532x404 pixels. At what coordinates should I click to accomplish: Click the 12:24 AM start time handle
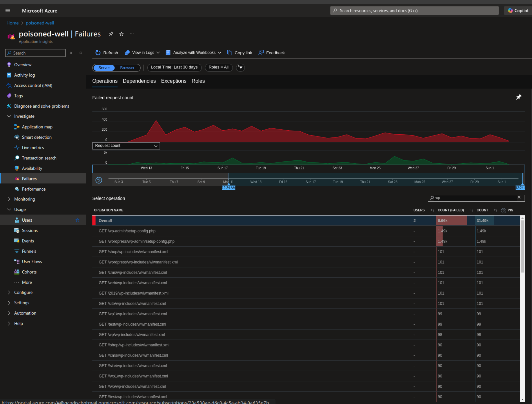(x=228, y=188)
